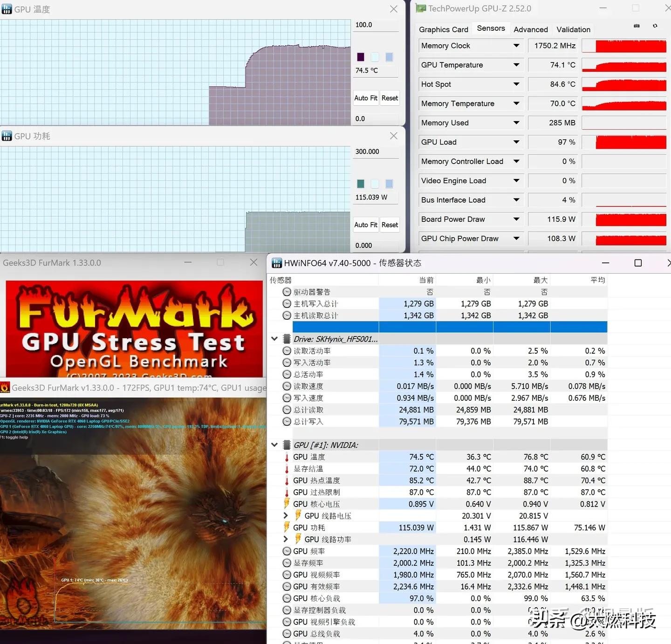The width and height of the screenshot is (671, 644).
Task: Open the GPU Load sensor dropdown
Action: 516,142
